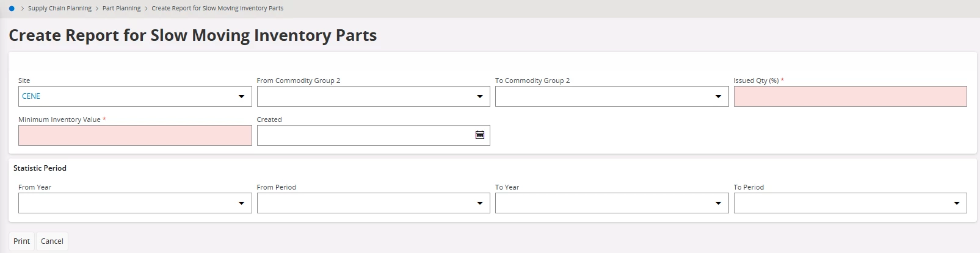Click the Cancel button
Viewport: 980px width, 253px height.
(52, 241)
